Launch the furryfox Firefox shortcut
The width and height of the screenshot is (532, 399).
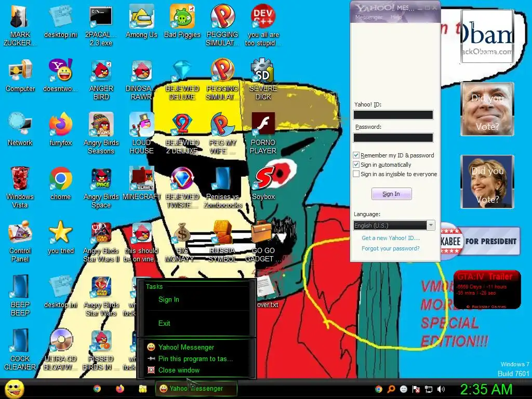[61, 129]
